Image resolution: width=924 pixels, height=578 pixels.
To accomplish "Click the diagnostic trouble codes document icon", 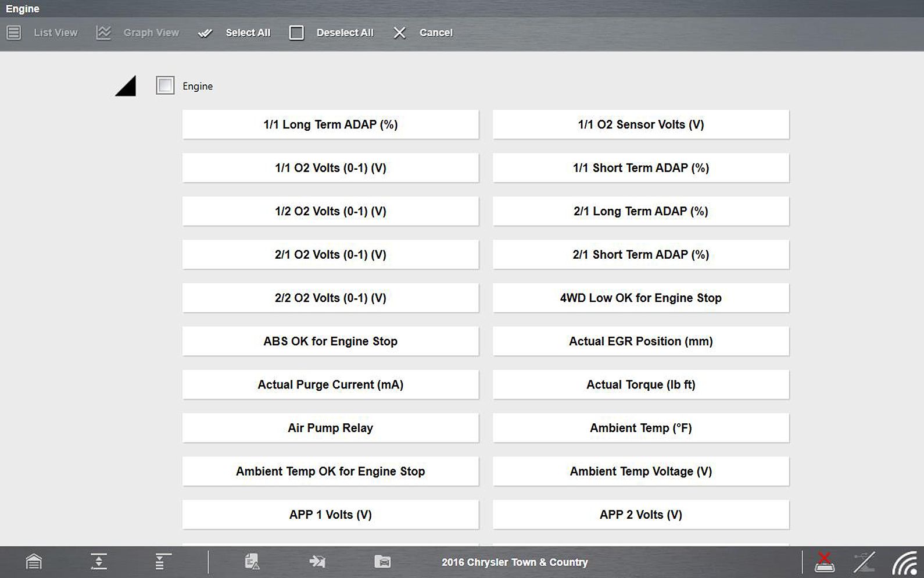I will tap(252, 562).
